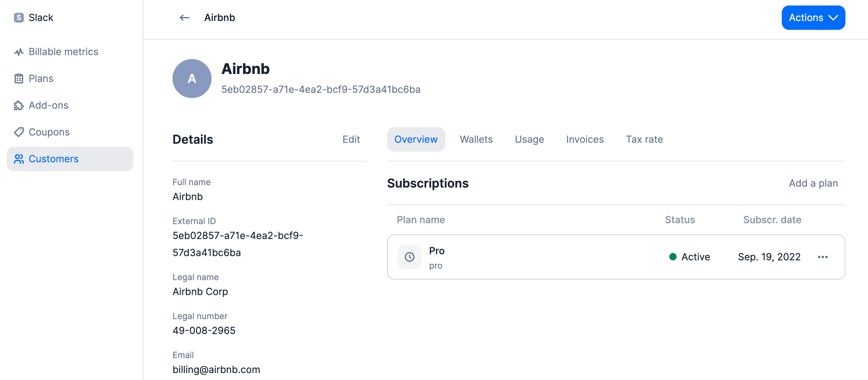Screen dimensions: 868x380
Task: Click the back arrow next to Airbnb
Action: pyautogui.click(x=184, y=17)
